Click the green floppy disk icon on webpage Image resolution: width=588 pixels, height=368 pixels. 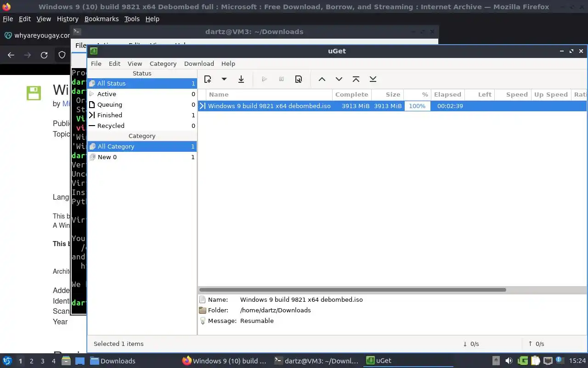coord(34,93)
